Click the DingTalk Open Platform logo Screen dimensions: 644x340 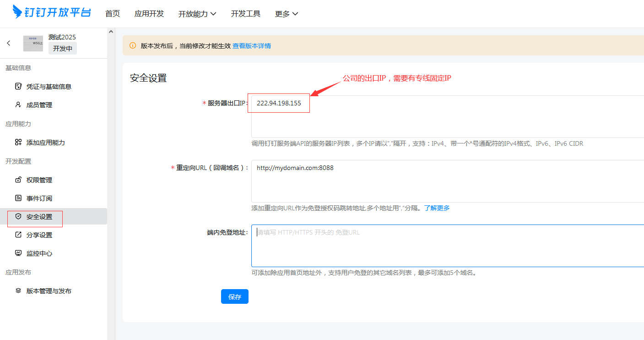[52, 12]
